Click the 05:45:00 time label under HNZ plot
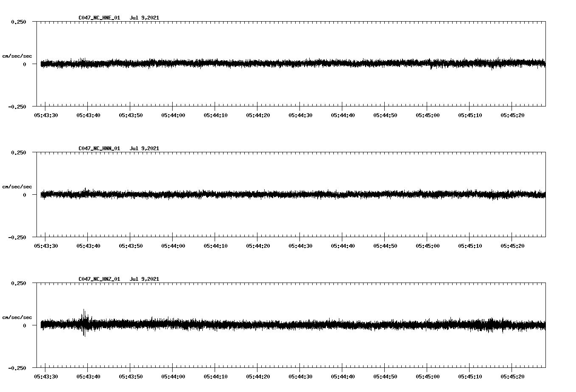The image size is (576, 392). click(428, 377)
